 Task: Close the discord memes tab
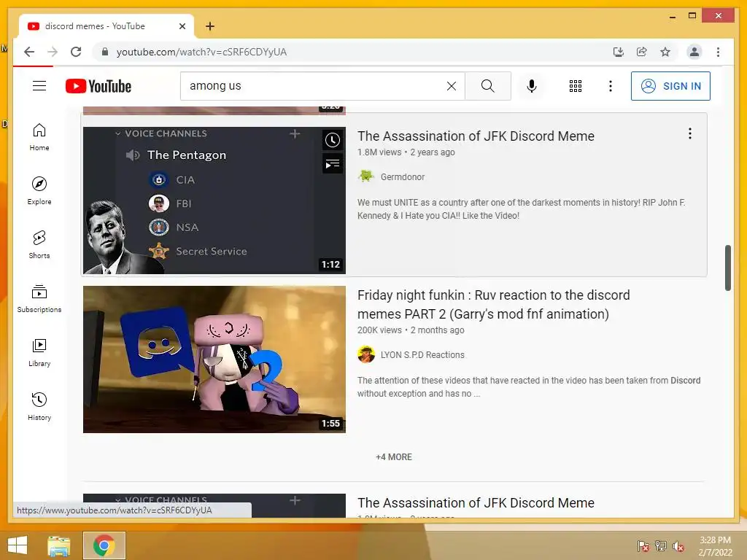pyautogui.click(x=182, y=26)
